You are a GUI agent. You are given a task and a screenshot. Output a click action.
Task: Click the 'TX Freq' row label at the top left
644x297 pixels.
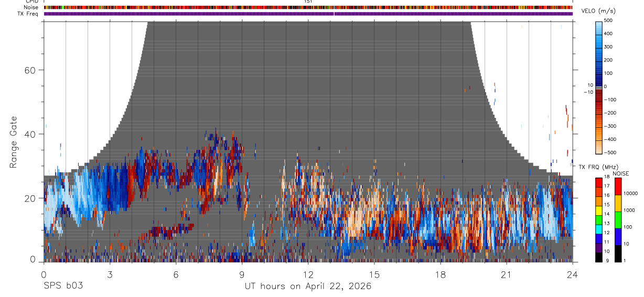tap(28, 14)
